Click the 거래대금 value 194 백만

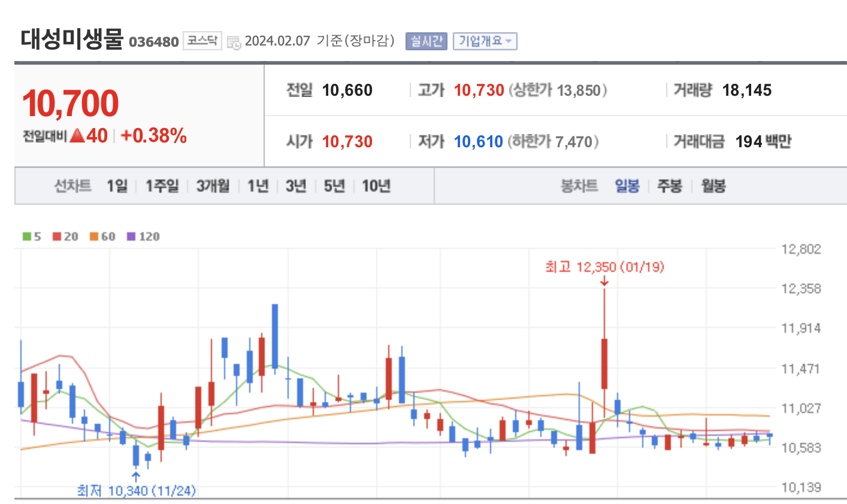pos(763,142)
